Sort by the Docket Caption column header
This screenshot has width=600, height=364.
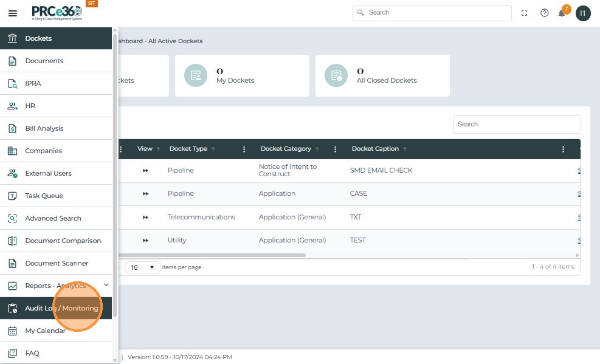pyautogui.click(x=375, y=149)
